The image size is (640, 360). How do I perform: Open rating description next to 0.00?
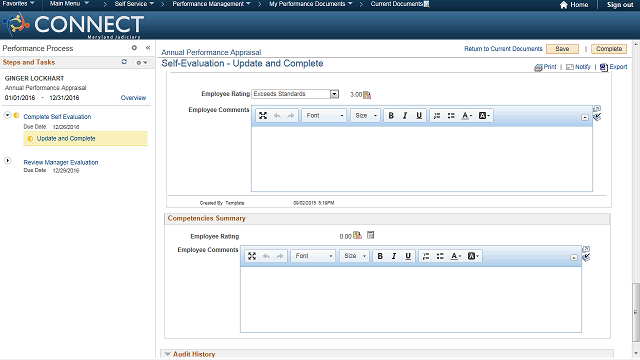pyautogui.click(x=357, y=235)
